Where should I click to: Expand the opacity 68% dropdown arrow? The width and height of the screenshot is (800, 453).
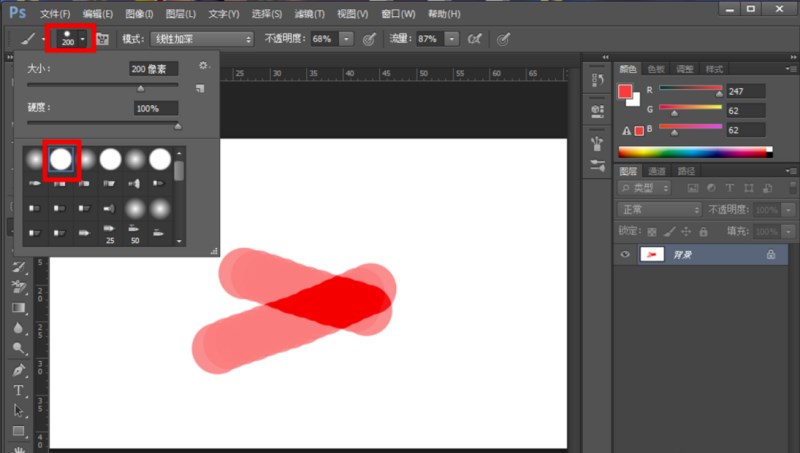click(346, 39)
